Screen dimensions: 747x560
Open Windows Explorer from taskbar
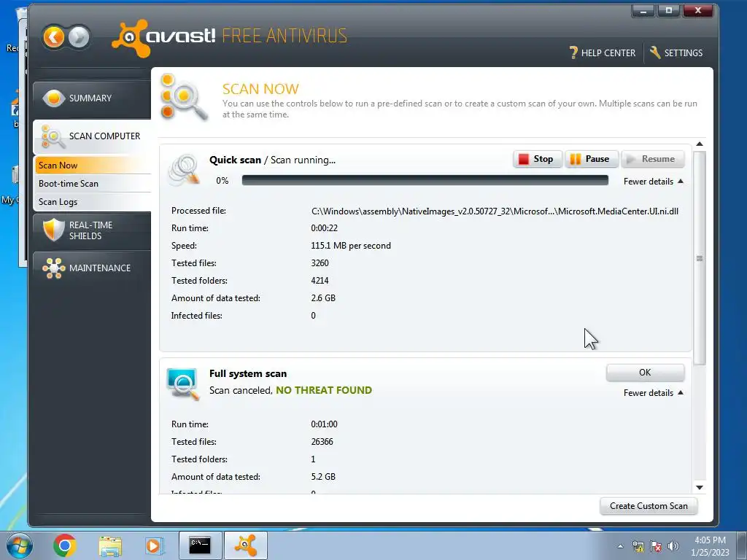[110, 545]
